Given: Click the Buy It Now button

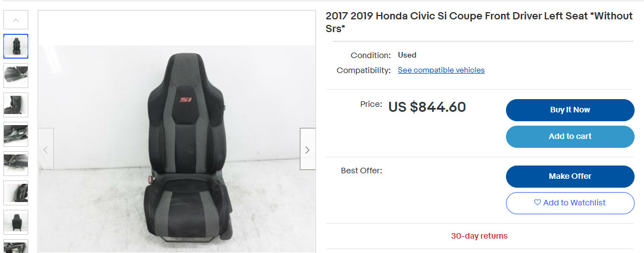Looking at the screenshot, I should (570, 110).
